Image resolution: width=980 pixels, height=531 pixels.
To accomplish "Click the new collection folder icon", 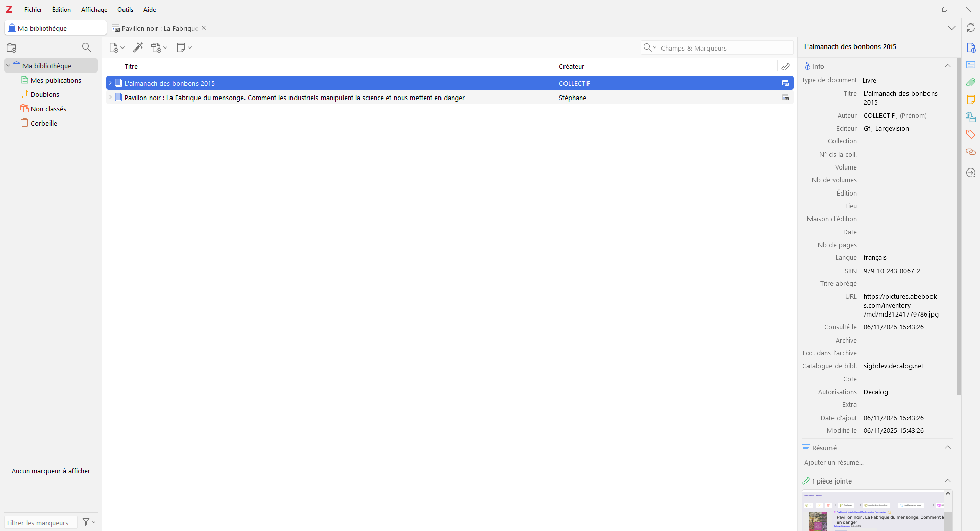I will [x=11, y=47].
